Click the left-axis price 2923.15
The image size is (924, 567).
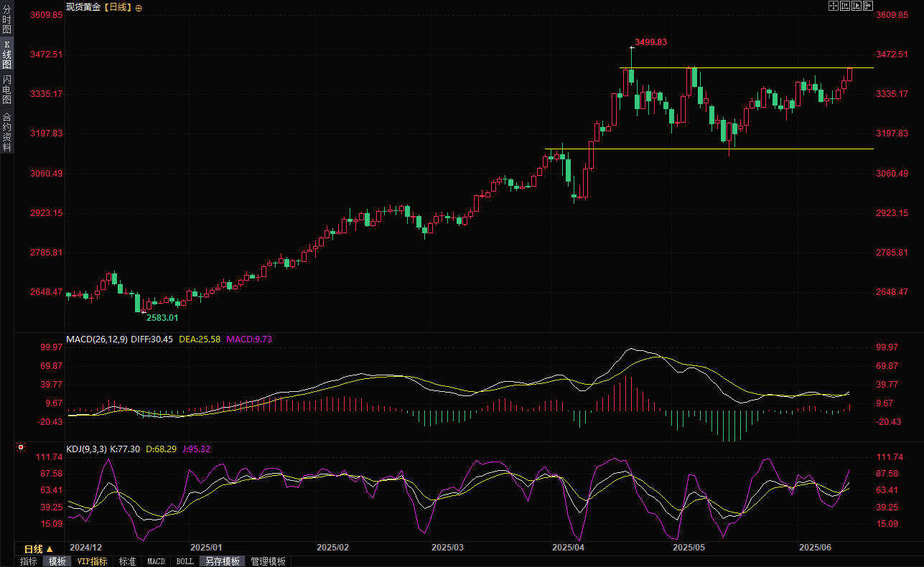click(x=47, y=213)
